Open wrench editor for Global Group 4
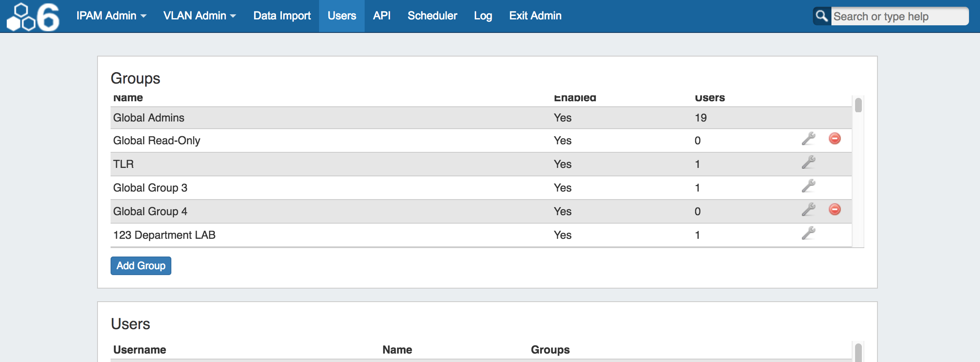 (x=808, y=210)
